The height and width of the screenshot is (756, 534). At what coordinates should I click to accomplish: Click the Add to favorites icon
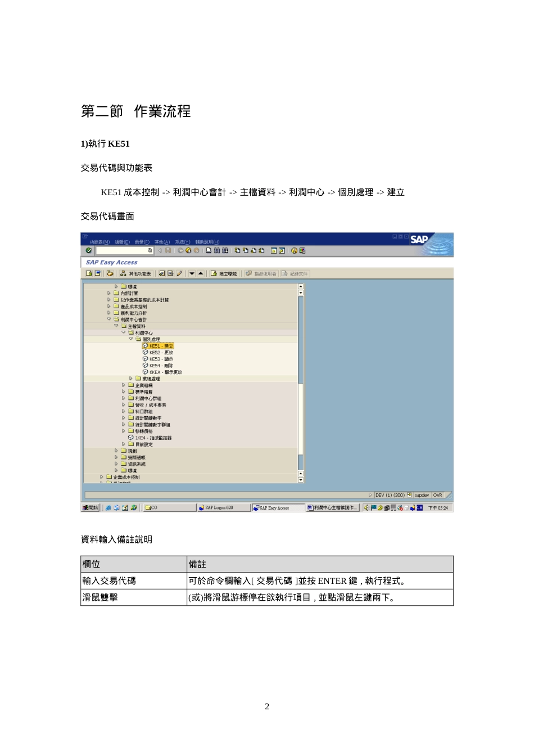pyautogui.click(x=162, y=273)
